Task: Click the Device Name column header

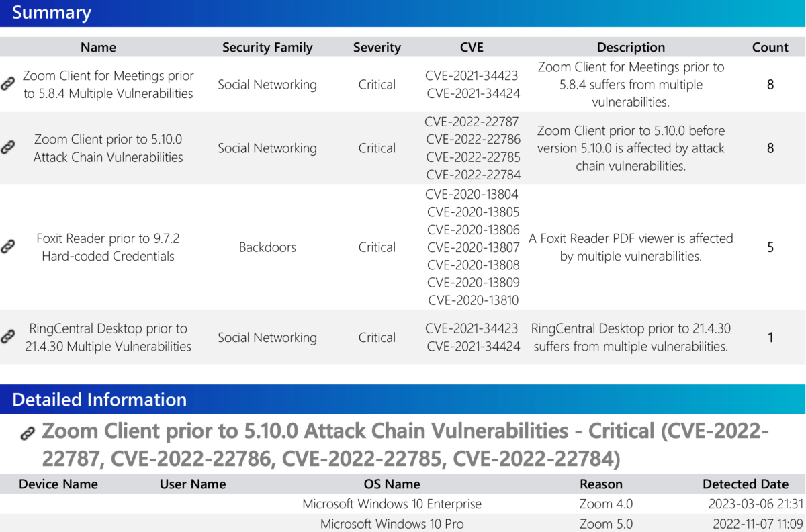Action: pos(58,484)
